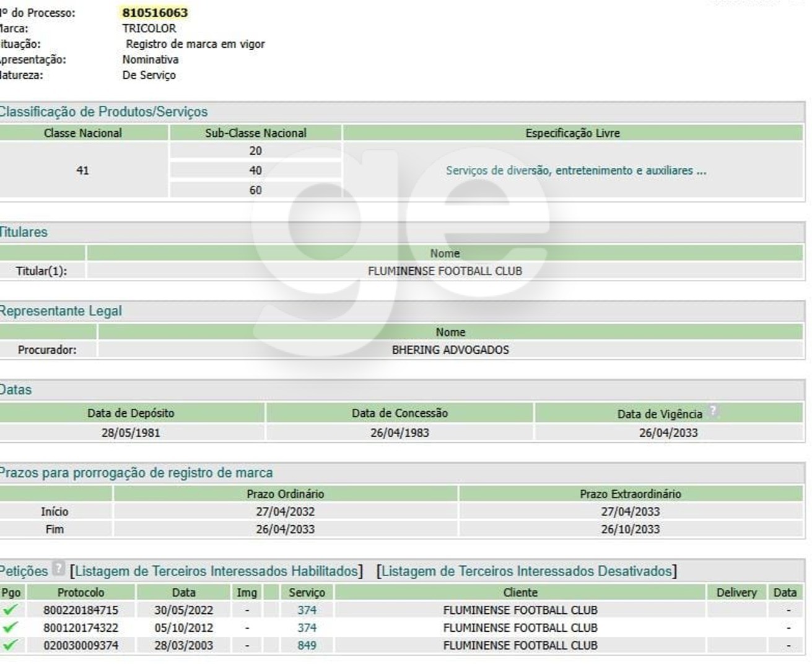This screenshot has width=812, height=664.
Task: Click the help icon beside Data de Vigência
Action: (714, 411)
